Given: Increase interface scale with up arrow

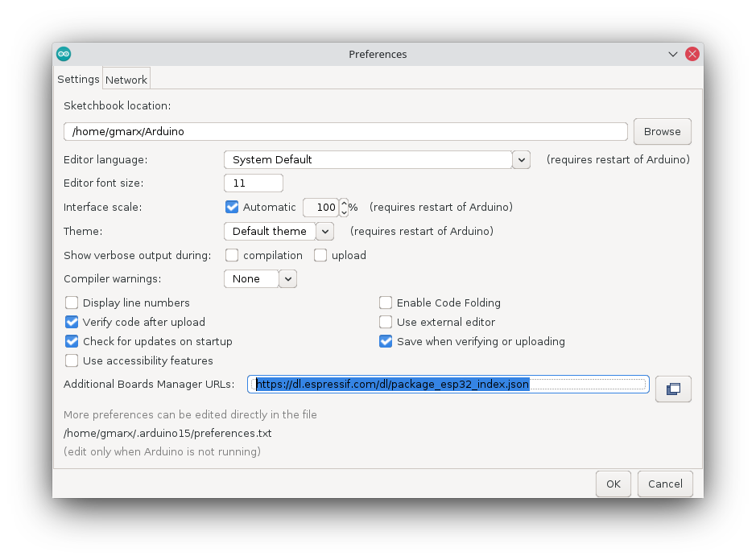Looking at the screenshot, I should pyautogui.click(x=344, y=203).
